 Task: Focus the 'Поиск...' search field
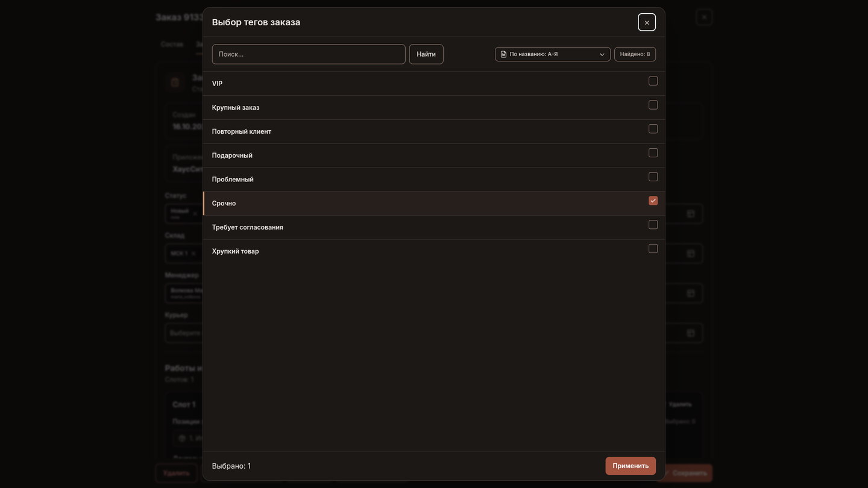pyautogui.click(x=309, y=54)
